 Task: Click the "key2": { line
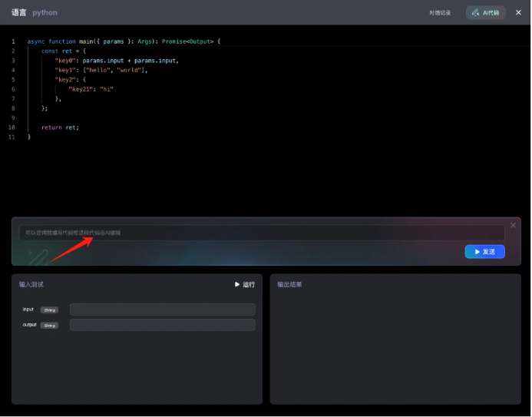70,80
